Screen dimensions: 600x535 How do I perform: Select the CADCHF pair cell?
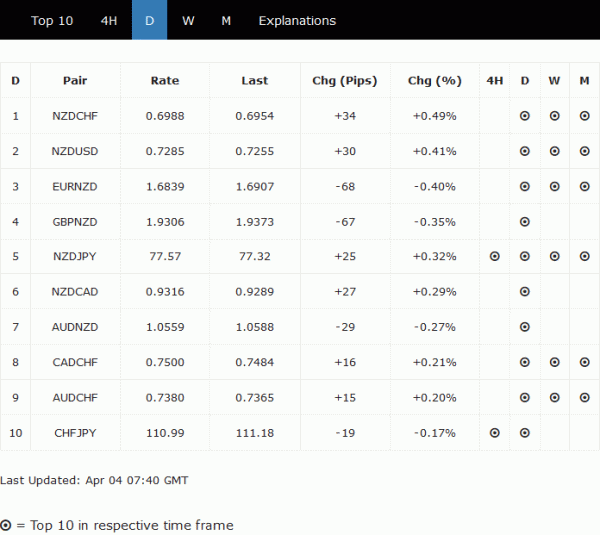(75, 362)
